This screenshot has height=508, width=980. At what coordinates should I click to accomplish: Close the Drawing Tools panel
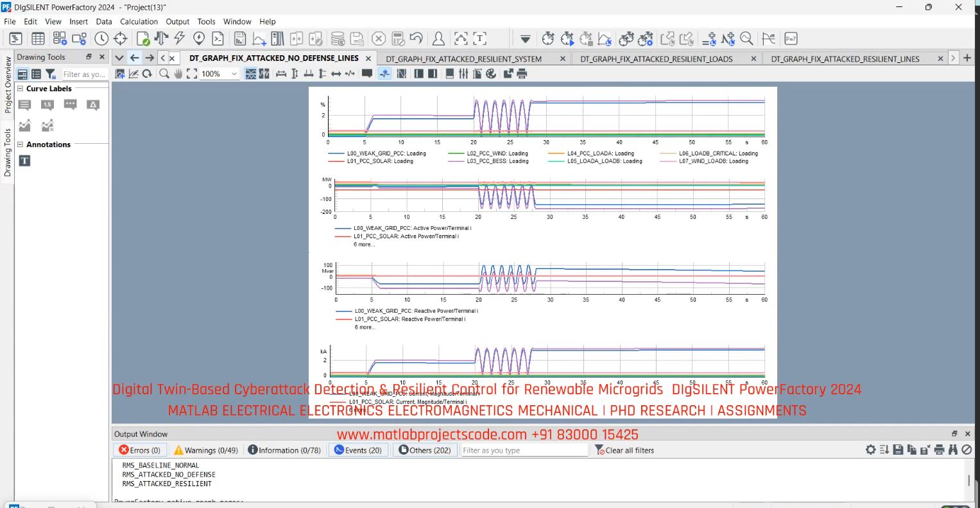[x=101, y=57]
